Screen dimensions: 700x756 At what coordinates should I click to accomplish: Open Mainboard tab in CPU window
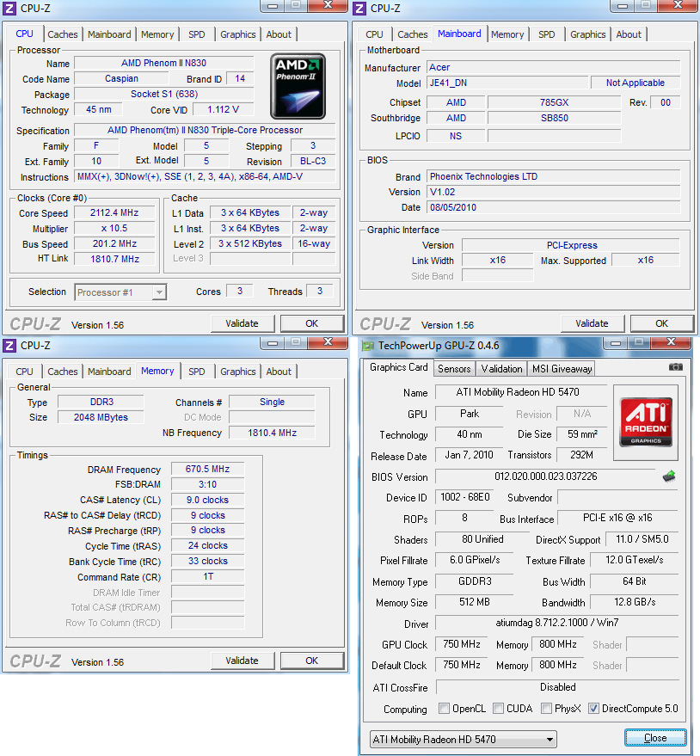point(109,34)
